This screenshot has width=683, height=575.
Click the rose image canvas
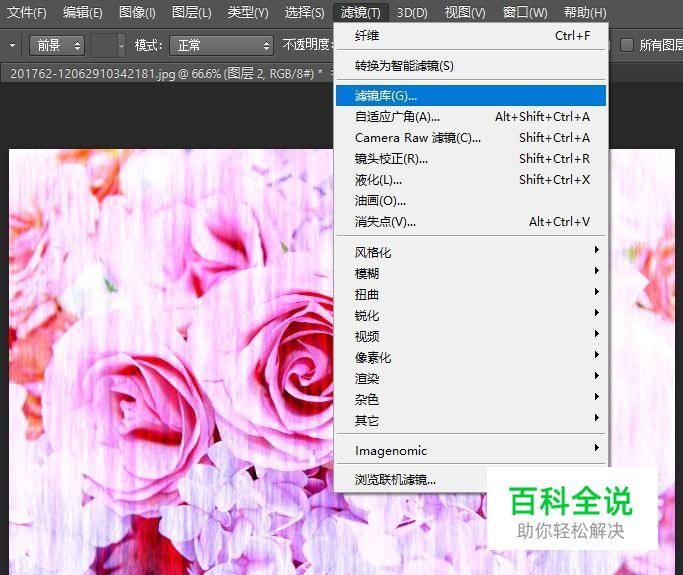pyautogui.click(x=171, y=362)
